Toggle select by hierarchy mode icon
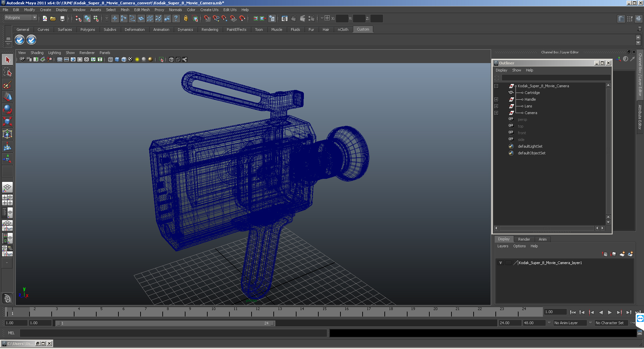Image resolution: width=644 pixels, height=349 pixels. coord(78,19)
